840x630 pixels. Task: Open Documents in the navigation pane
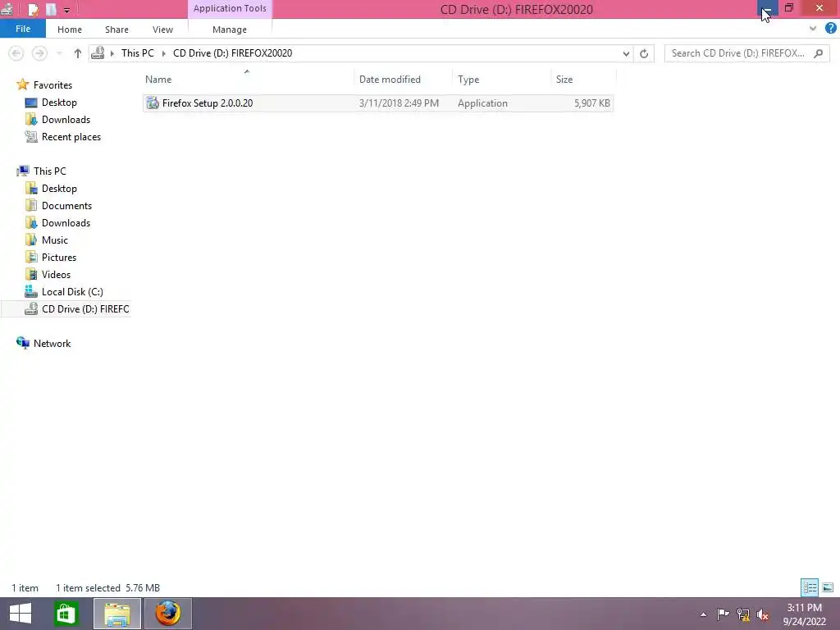[x=66, y=206]
